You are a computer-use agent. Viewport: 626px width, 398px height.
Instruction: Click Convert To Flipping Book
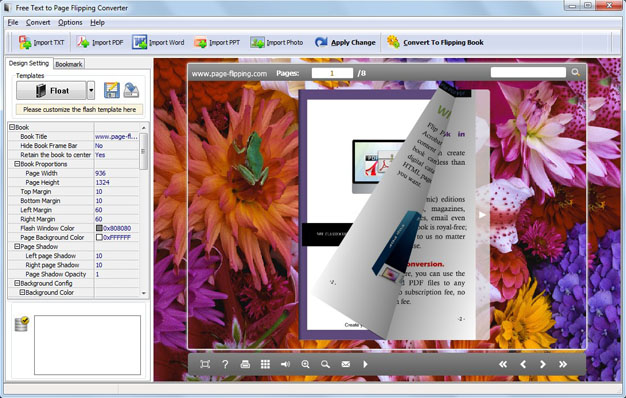coord(435,42)
